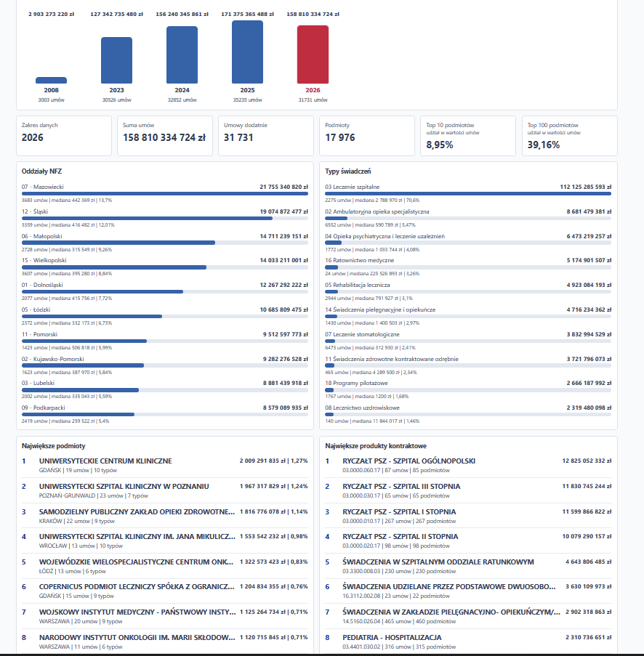The height and width of the screenshot is (656, 644).
Task: Choose 03 Leczenie szpitalne service type
Action: point(468,193)
